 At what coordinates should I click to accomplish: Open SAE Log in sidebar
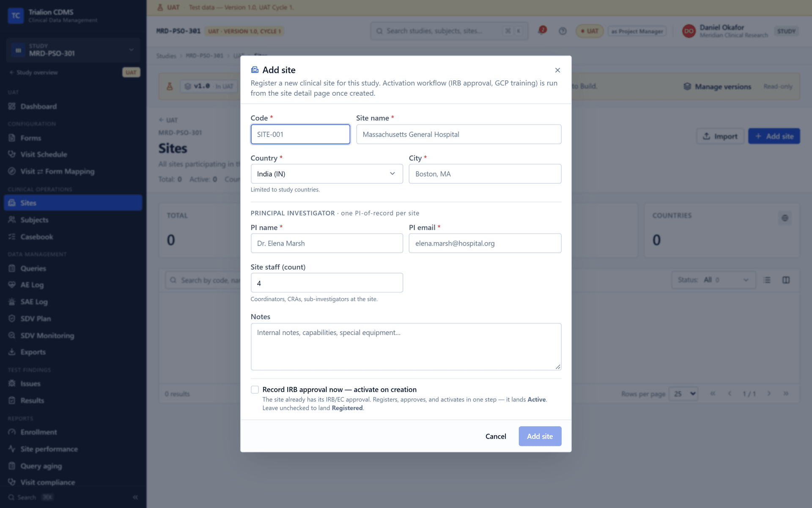click(73, 302)
